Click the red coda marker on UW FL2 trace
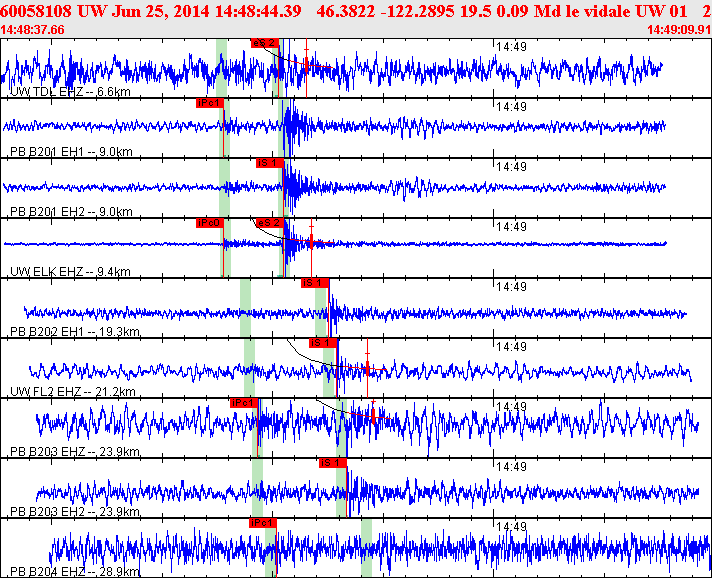 [x=368, y=368]
